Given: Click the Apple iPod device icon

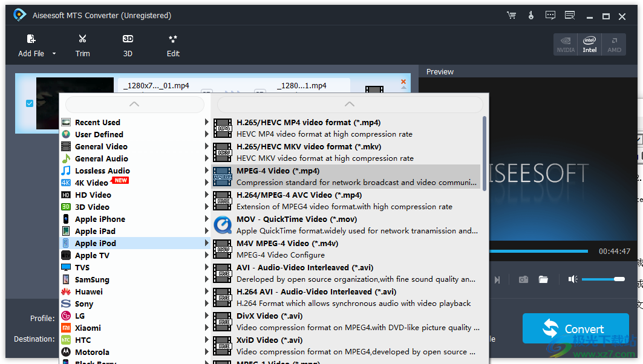Looking at the screenshot, I should tap(65, 243).
